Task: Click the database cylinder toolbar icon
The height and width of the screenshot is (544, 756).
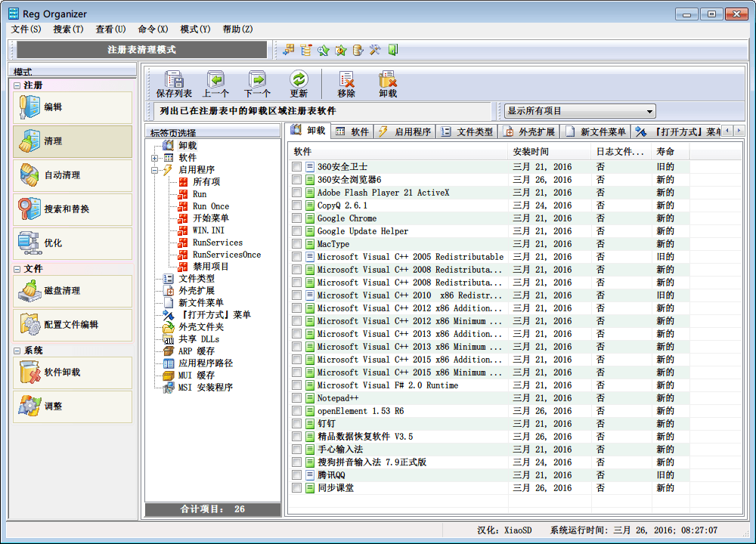Action: [358, 50]
